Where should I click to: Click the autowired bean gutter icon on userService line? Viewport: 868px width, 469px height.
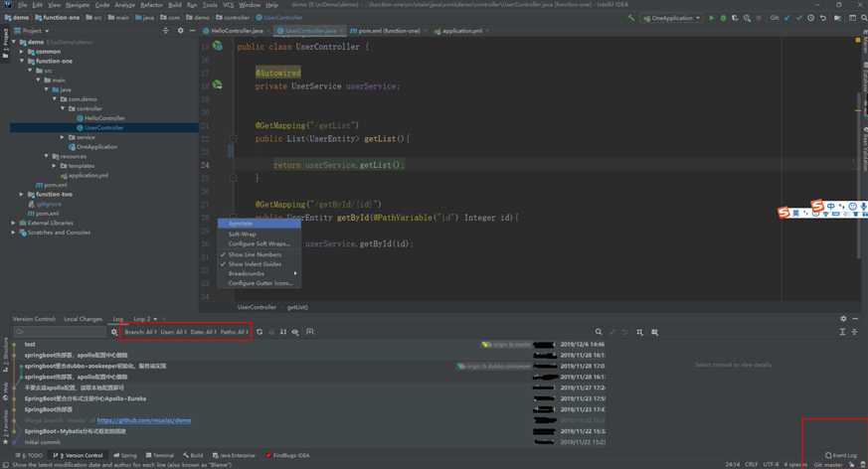point(218,84)
